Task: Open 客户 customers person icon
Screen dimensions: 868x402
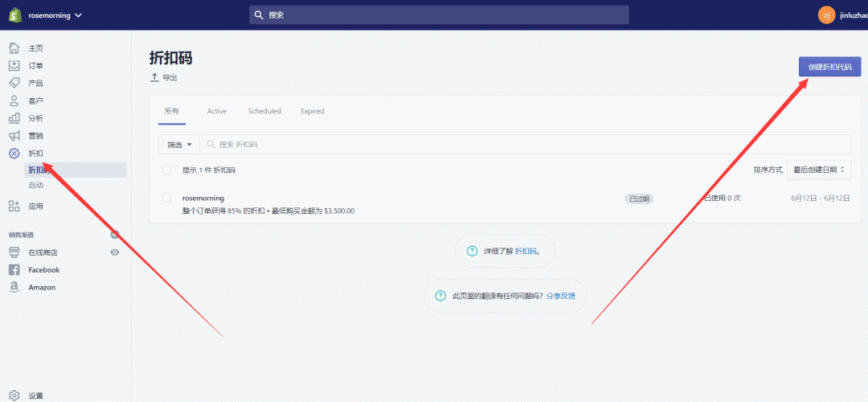Action: 14,100
